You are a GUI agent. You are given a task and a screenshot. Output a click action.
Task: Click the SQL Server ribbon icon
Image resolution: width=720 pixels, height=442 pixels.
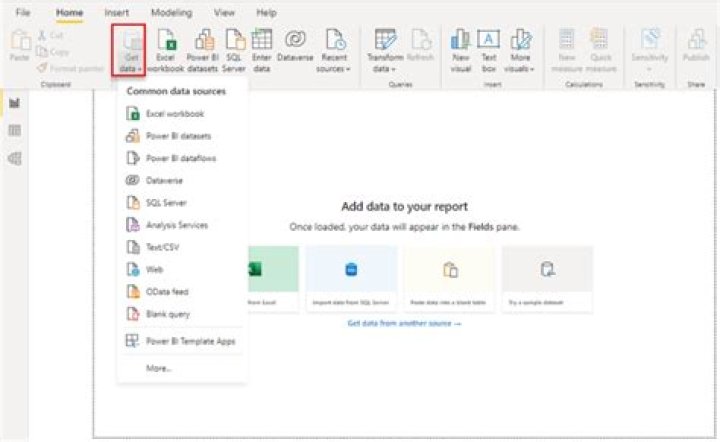tap(235, 50)
